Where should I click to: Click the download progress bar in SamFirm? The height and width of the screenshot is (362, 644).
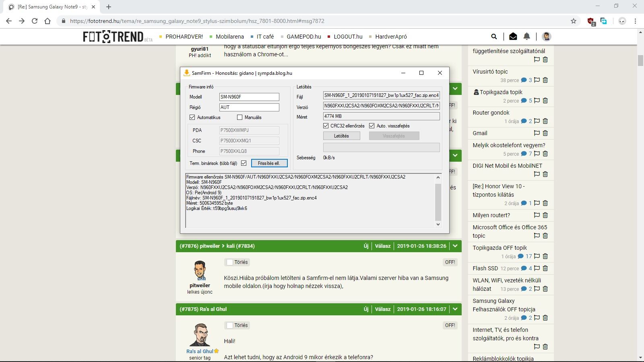(x=381, y=147)
